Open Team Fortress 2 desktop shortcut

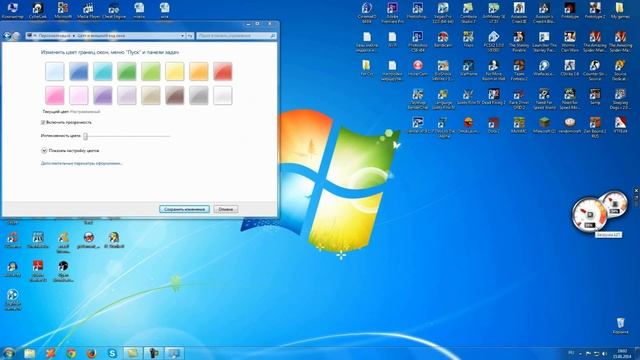[x=519, y=70]
